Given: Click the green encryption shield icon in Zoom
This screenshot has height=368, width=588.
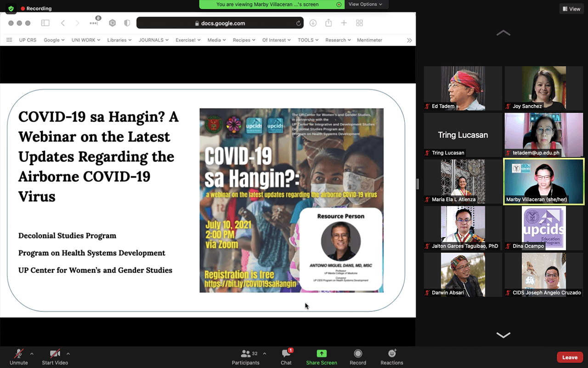Looking at the screenshot, I should pos(11,8).
